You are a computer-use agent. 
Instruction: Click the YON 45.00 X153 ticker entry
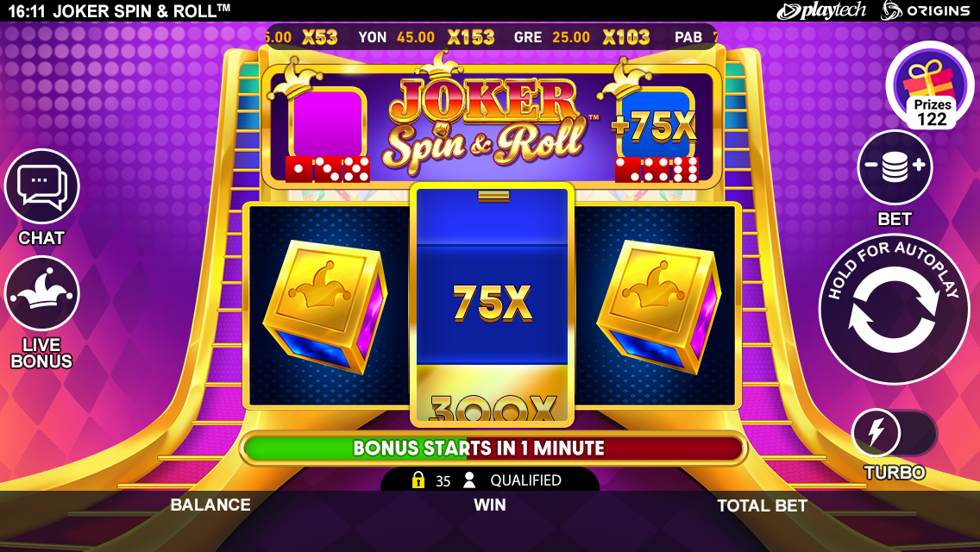click(426, 37)
